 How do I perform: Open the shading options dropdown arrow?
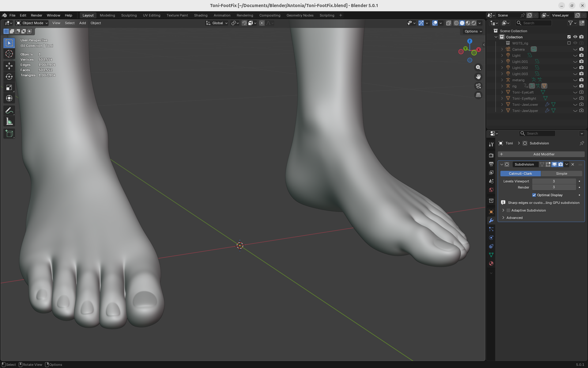tap(480, 23)
